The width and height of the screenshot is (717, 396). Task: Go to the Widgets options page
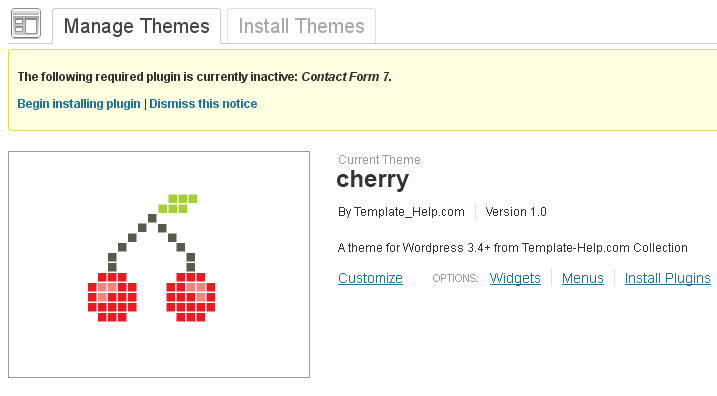point(515,278)
